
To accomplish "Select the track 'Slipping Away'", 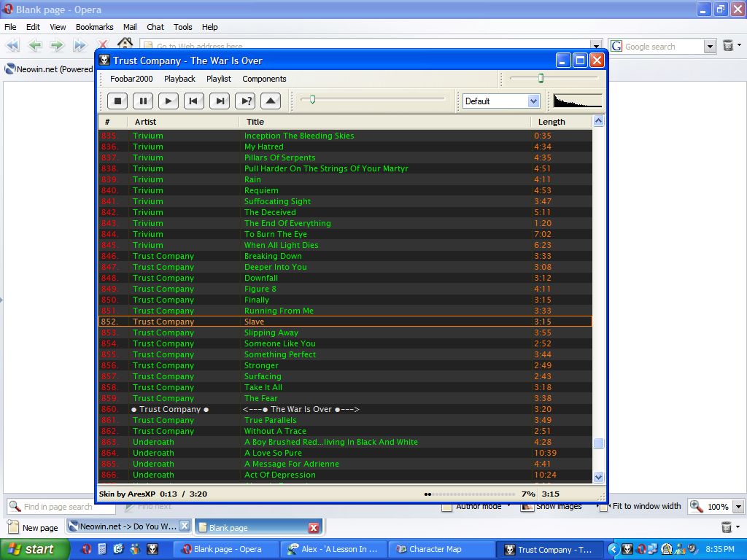I will (271, 332).
